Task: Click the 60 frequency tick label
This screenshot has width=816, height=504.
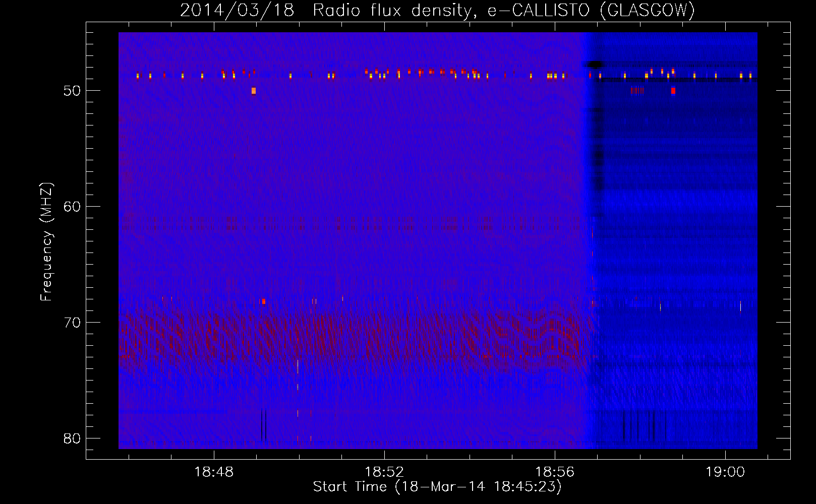Action: 72,207
